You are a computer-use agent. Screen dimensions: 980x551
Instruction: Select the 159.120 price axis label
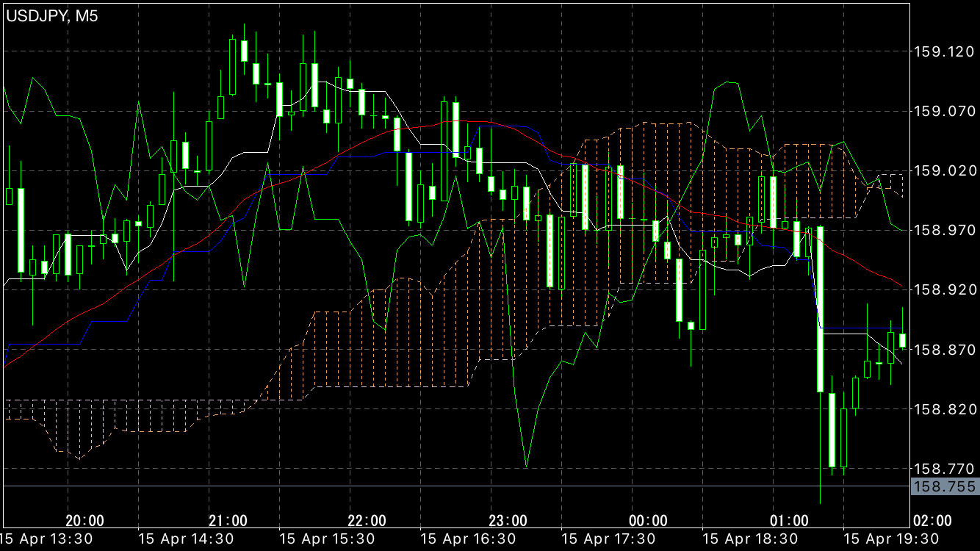943,51
